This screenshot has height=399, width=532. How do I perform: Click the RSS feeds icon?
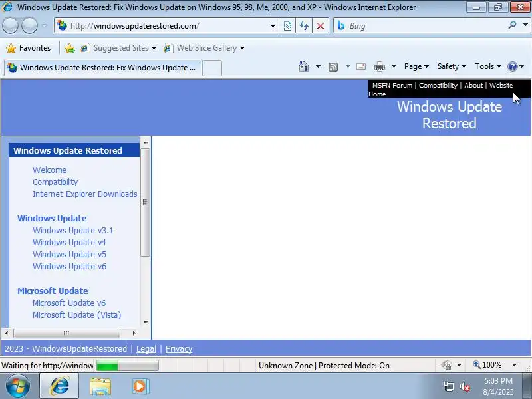point(333,67)
